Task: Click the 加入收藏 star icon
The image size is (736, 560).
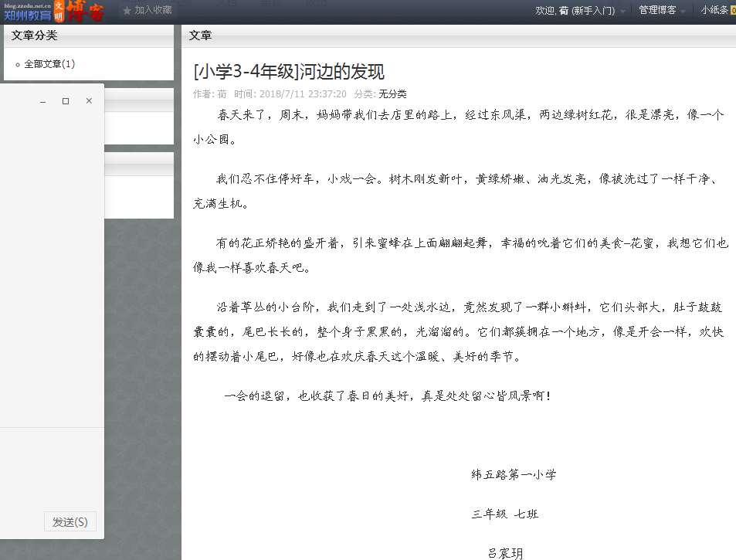Action: 127,11
